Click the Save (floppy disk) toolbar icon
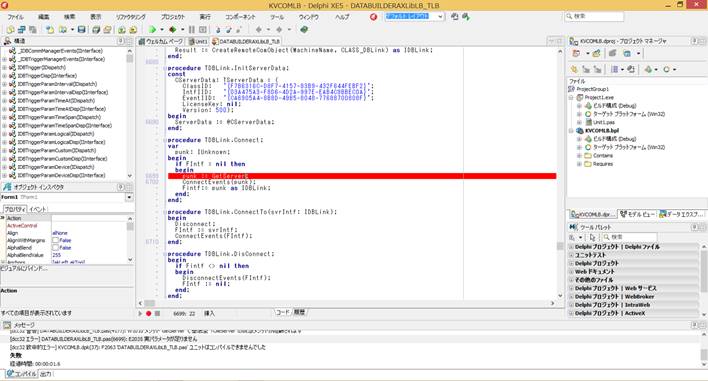Viewport: 708px width, 381px height. [x=81, y=29]
